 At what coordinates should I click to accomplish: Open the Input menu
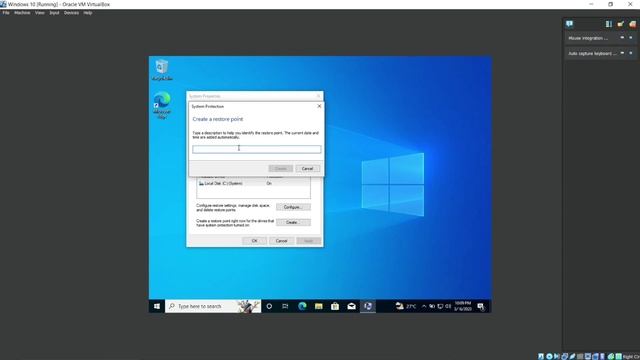pyautogui.click(x=54, y=13)
